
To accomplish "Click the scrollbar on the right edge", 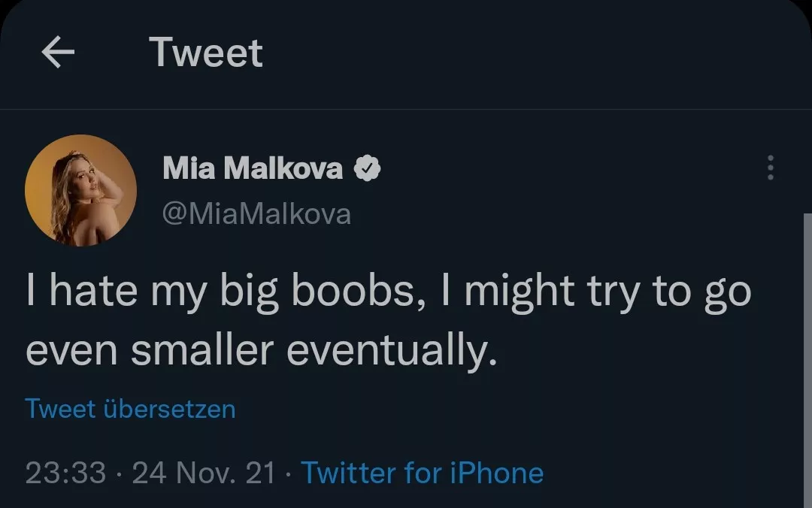I will 807,338.
